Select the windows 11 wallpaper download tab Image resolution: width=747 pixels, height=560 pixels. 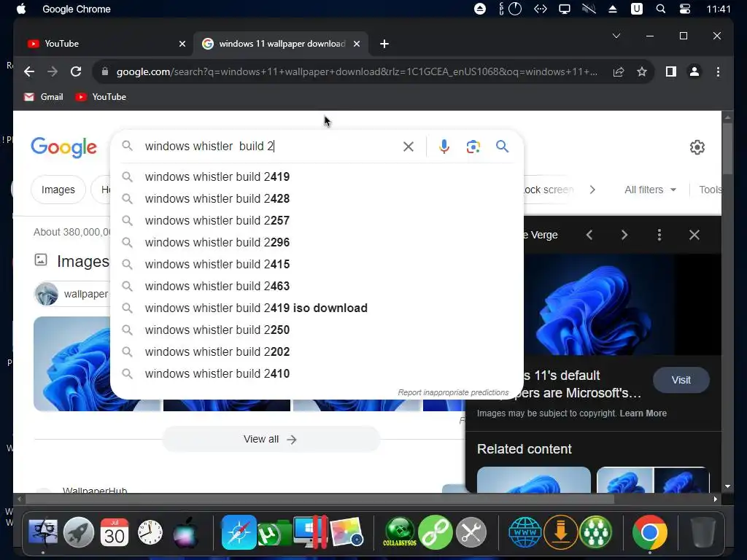pos(281,44)
